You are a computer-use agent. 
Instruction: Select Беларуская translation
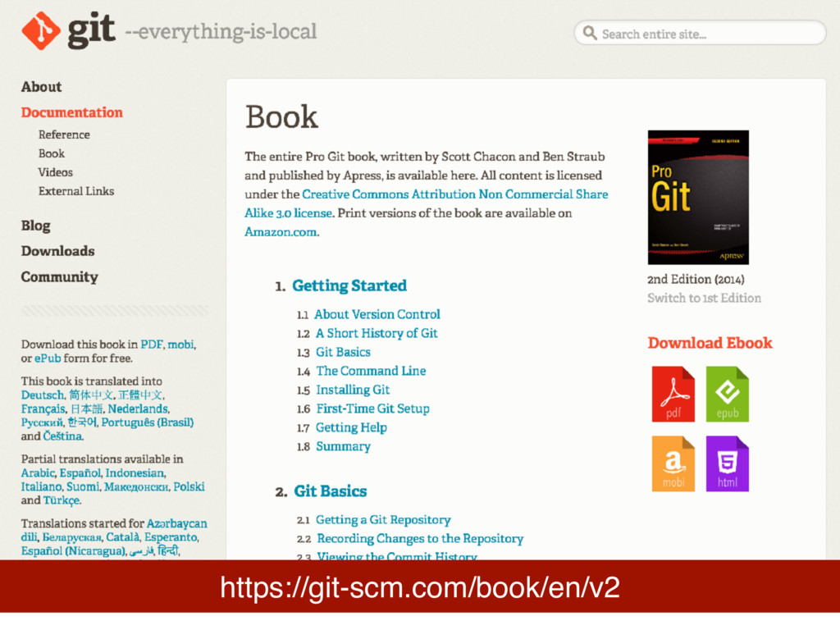(x=72, y=536)
